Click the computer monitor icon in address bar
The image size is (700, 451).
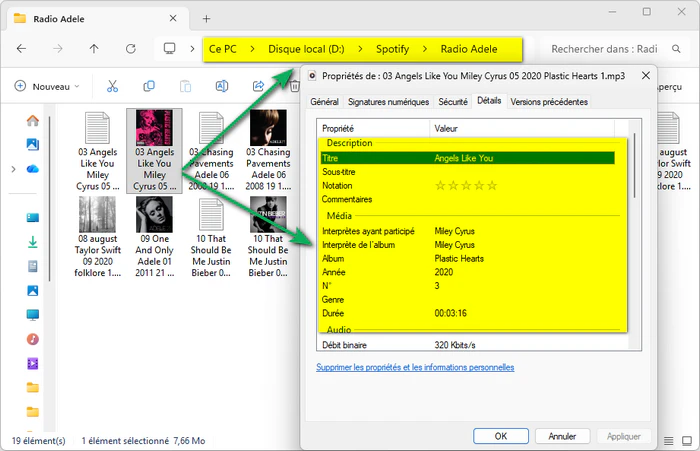169,49
